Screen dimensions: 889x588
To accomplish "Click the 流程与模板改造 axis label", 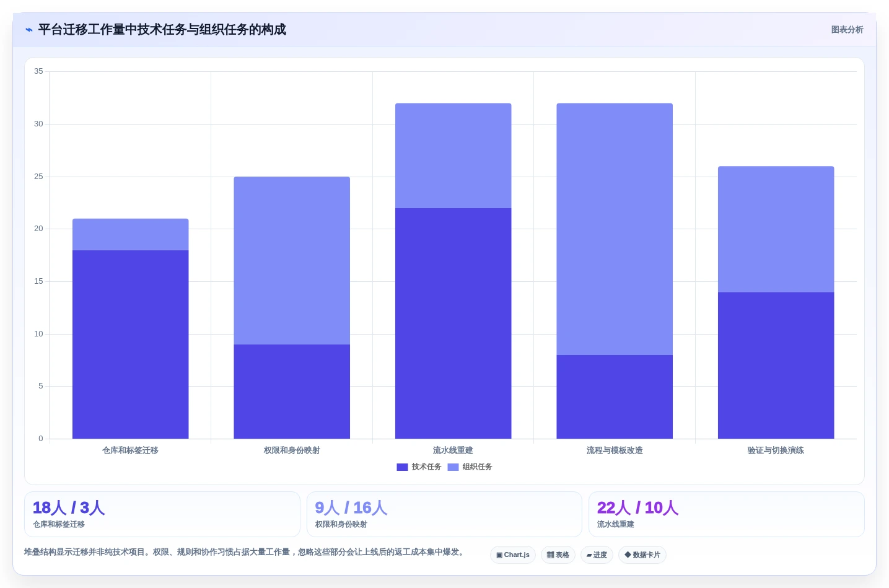I will (615, 450).
